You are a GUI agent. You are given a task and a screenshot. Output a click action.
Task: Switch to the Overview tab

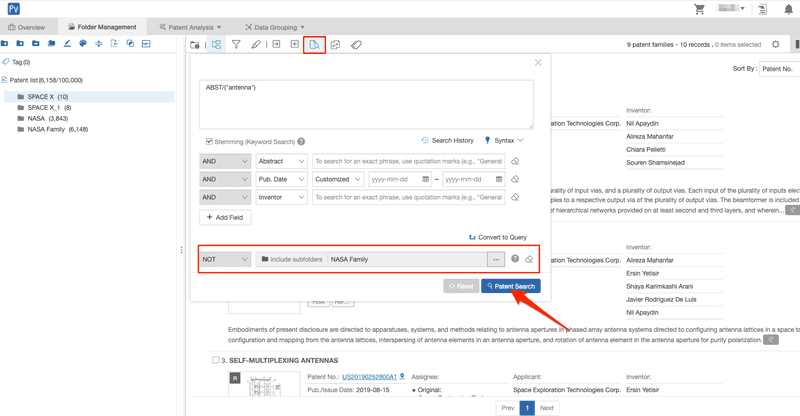coord(27,27)
